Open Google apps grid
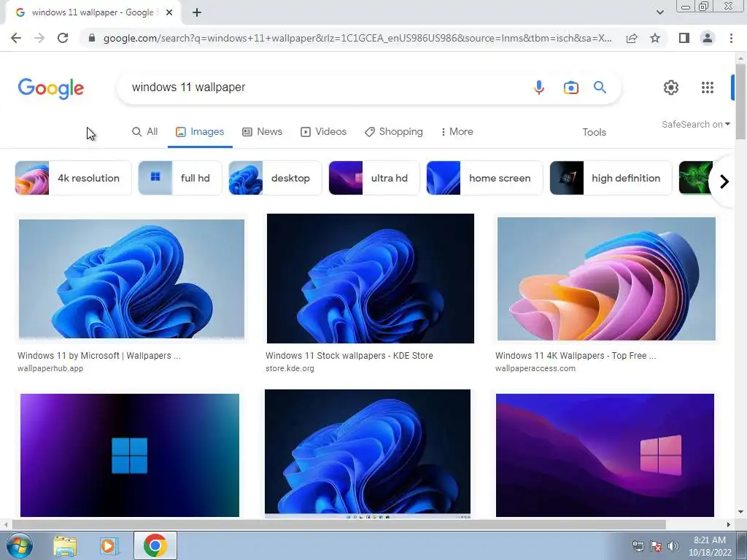 tap(708, 87)
